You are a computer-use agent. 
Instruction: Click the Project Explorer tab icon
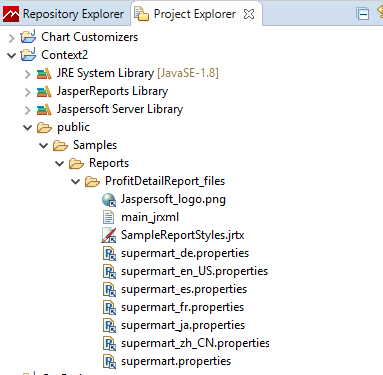(141, 14)
